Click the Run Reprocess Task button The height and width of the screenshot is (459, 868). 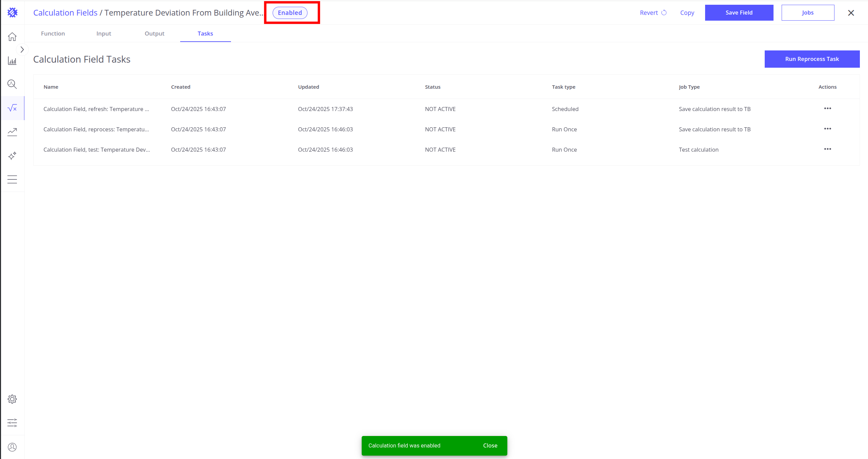pyautogui.click(x=812, y=59)
